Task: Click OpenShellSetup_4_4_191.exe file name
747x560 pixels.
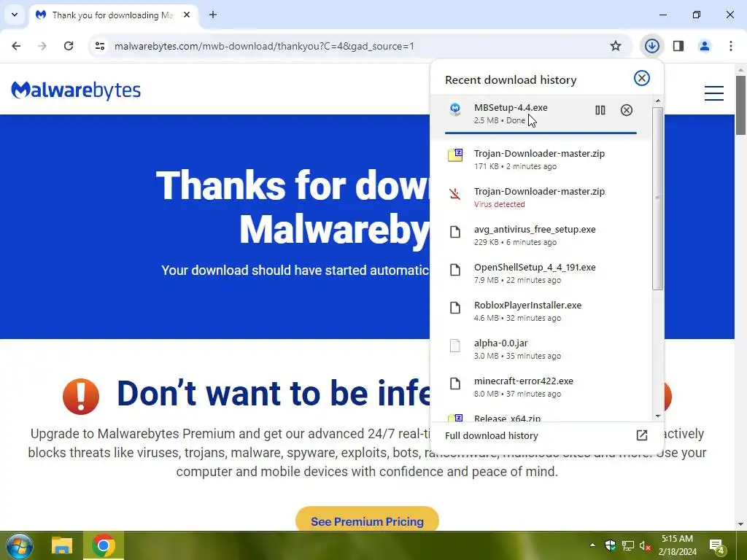Action: click(x=535, y=267)
